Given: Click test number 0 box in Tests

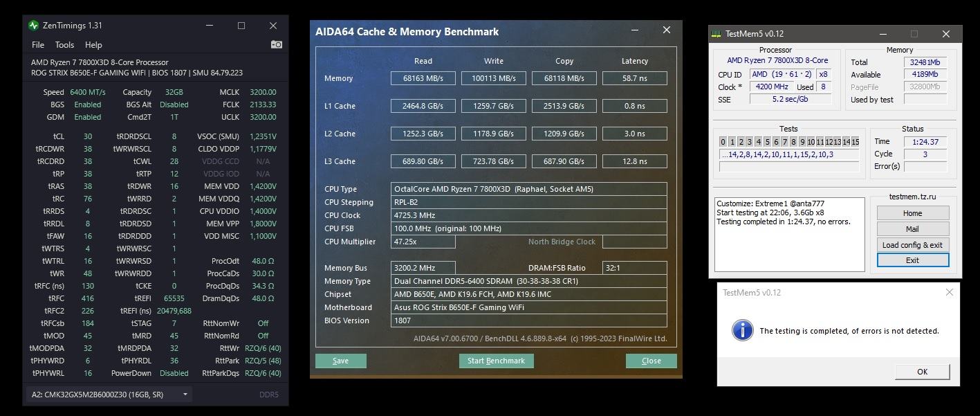Looking at the screenshot, I should (723, 142).
